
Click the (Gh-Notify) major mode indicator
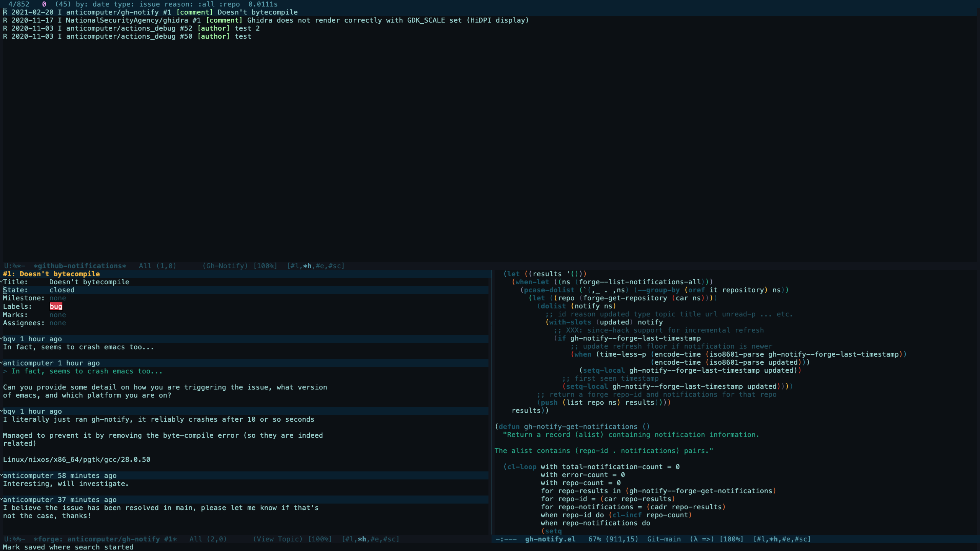pos(225,266)
